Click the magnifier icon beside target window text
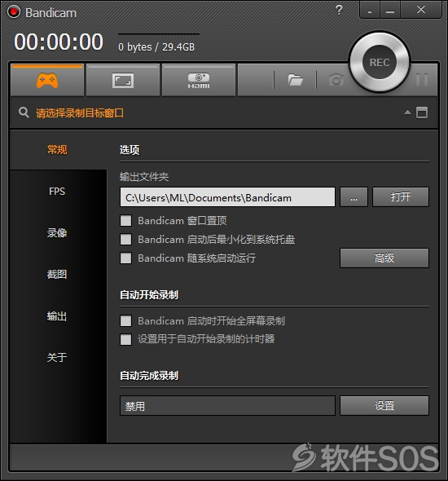The width and height of the screenshot is (448, 481). 24,113
